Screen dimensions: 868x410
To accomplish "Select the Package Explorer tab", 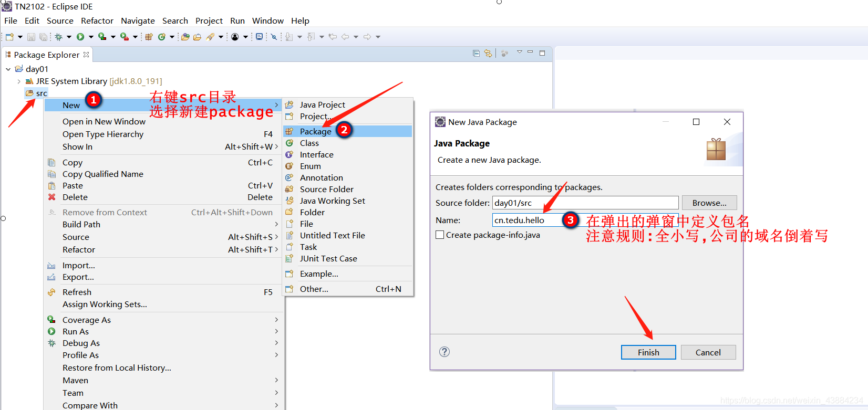I will pos(47,55).
